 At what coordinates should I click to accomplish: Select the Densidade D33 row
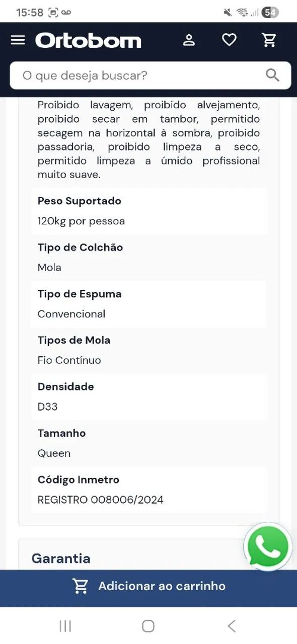148,397
